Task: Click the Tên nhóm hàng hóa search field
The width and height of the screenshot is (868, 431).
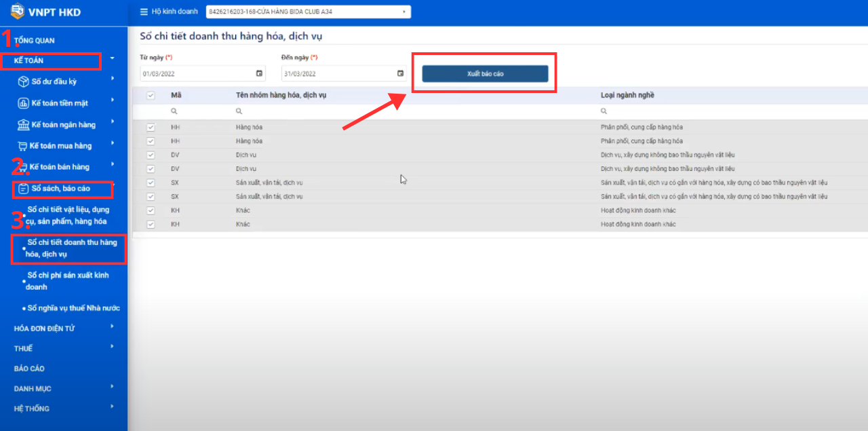Action: (x=407, y=111)
